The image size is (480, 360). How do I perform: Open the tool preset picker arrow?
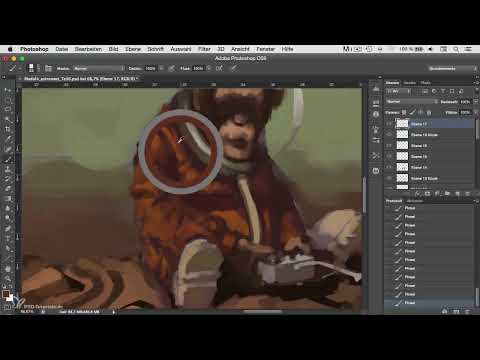pyautogui.click(x=20, y=68)
